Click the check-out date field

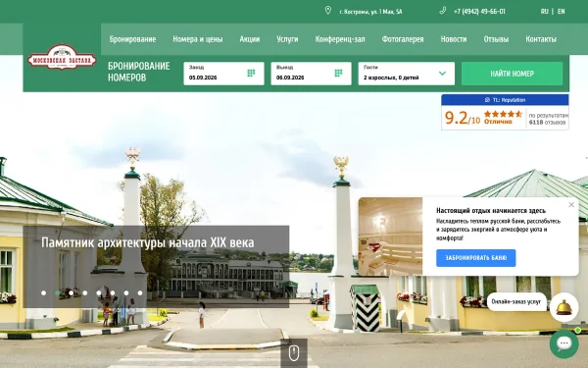click(312, 74)
